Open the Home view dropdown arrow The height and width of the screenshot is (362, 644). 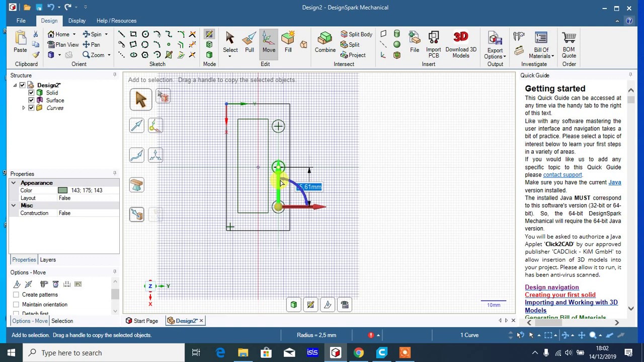74,34
